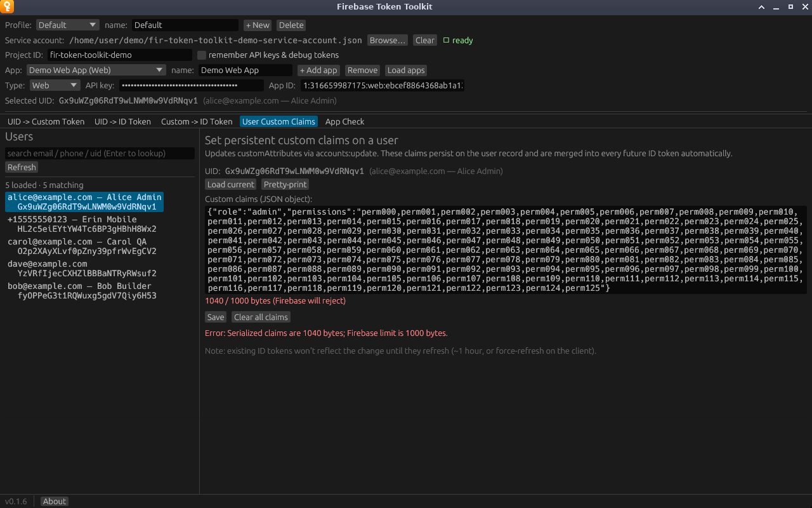Click Clear all claims button

pos(261,317)
